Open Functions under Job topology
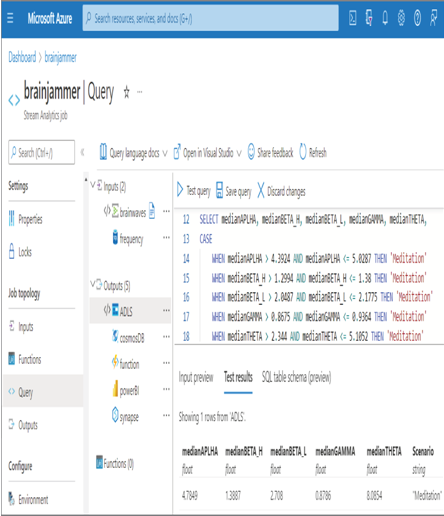Image resolution: width=444 pixels, height=516 pixels. click(25, 359)
